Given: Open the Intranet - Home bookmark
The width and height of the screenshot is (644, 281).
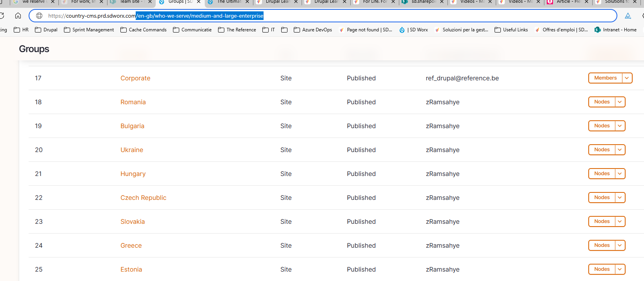Looking at the screenshot, I should 615,30.
